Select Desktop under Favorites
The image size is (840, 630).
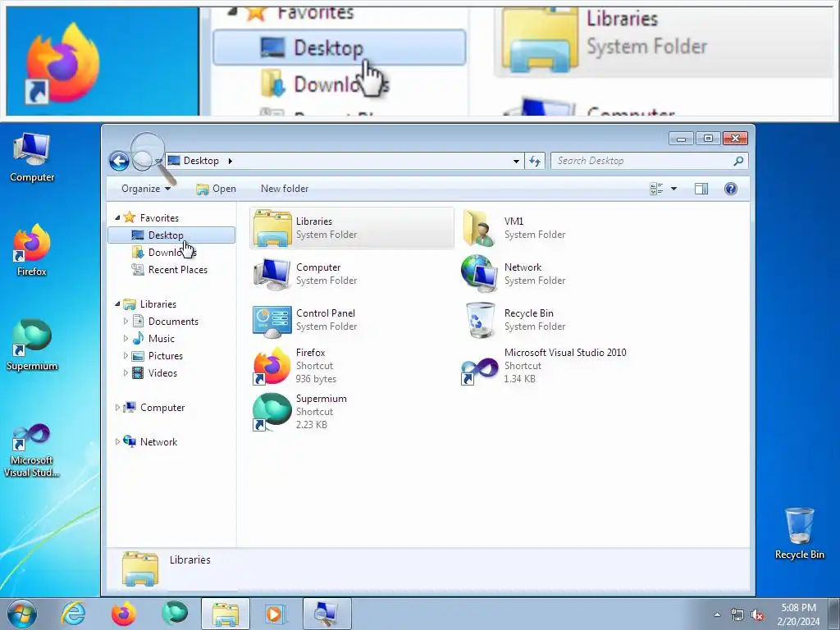click(171, 235)
